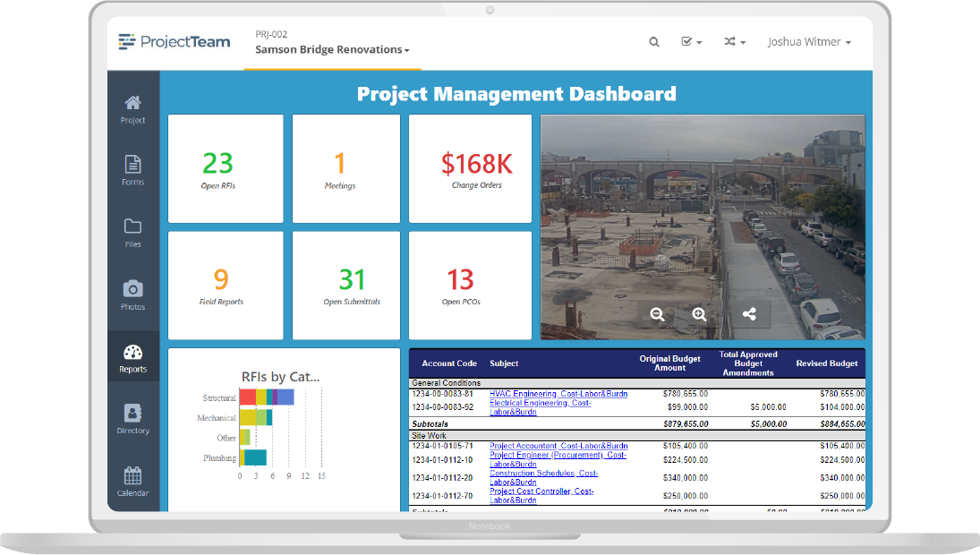Click the Total Approved Budget Amendments header
The width and height of the screenshot is (980, 555).
(x=748, y=363)
